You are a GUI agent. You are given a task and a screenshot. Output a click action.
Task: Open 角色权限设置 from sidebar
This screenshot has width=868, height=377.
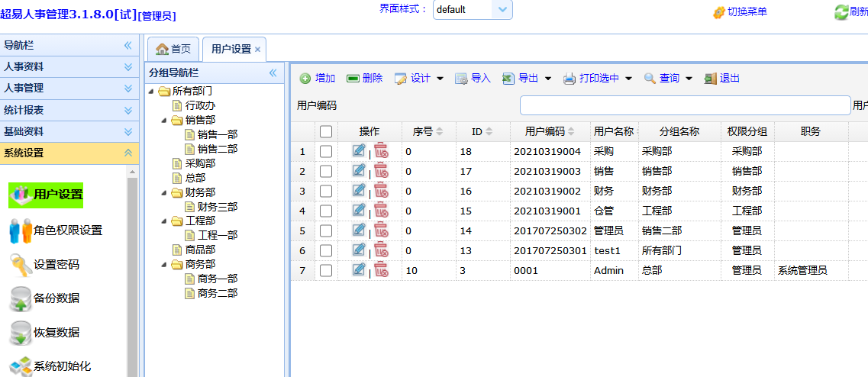coord(56,230)
